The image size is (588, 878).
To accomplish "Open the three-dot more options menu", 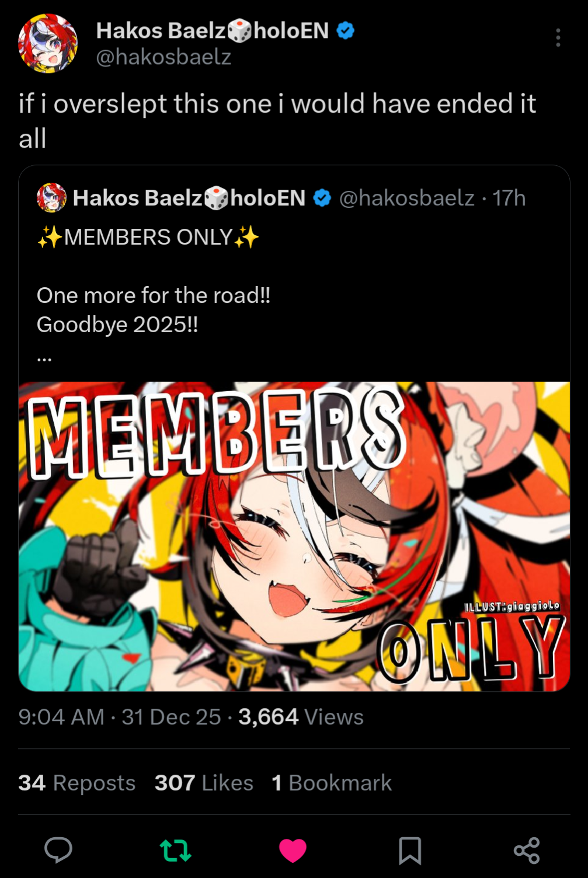I will pyautogui.click(x=558, y=38).
